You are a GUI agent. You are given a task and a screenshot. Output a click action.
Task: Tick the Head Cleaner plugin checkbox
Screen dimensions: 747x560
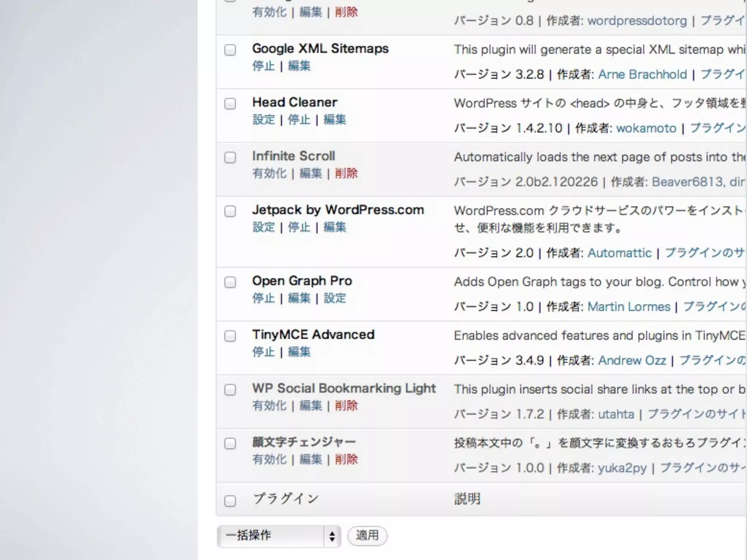(x=230, y=104)
